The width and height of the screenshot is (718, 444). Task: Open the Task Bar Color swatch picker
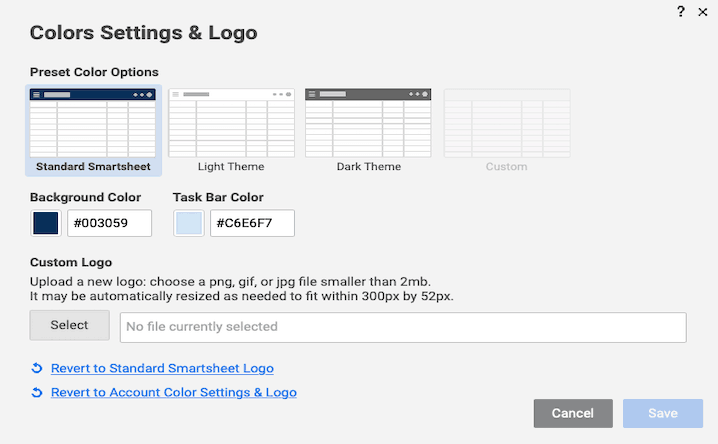pos(188,223)
